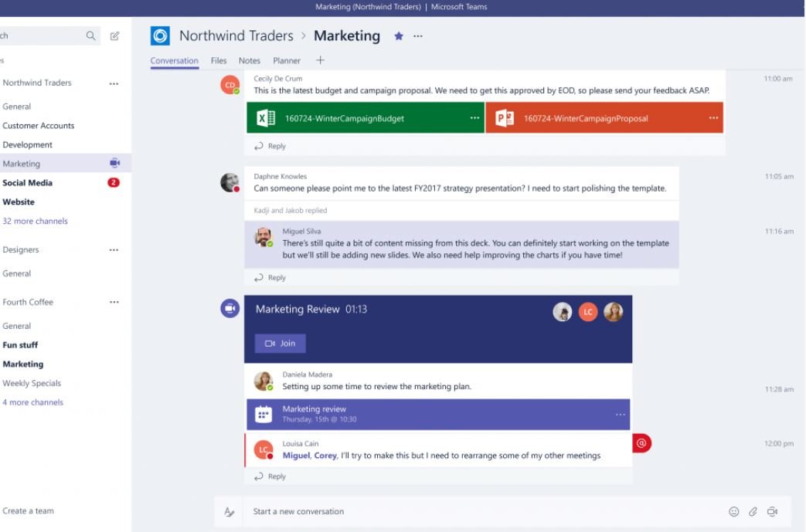Switch to the Conversation tab
Image resolution: width=806 pixels, height=532 pixels.
[174, 60]
